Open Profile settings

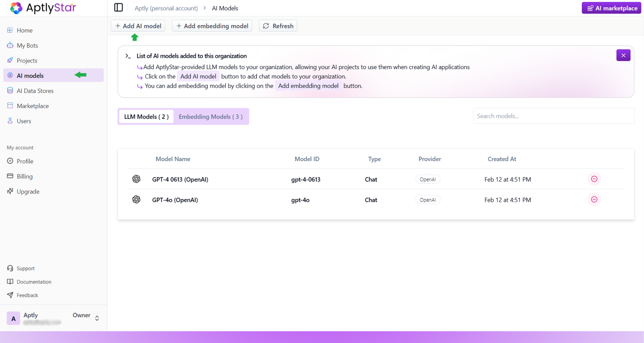pos(53,161)
